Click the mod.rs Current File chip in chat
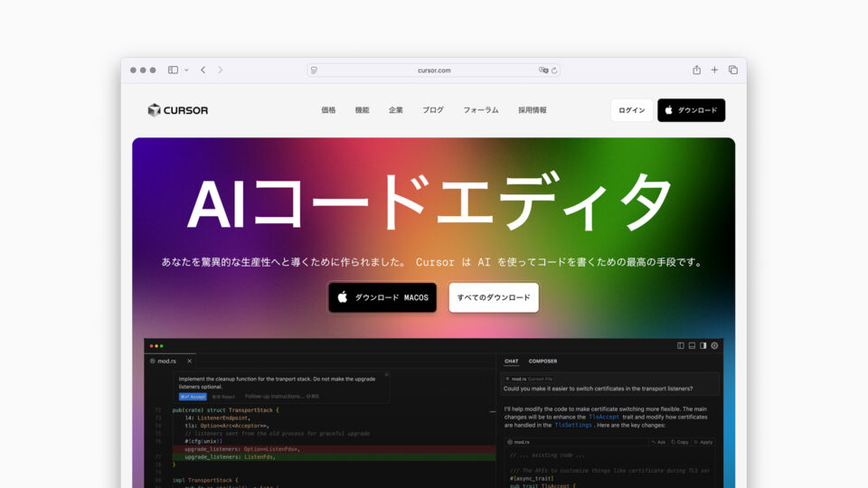This screenshot has height=488, width=868. tap(529, 379)
